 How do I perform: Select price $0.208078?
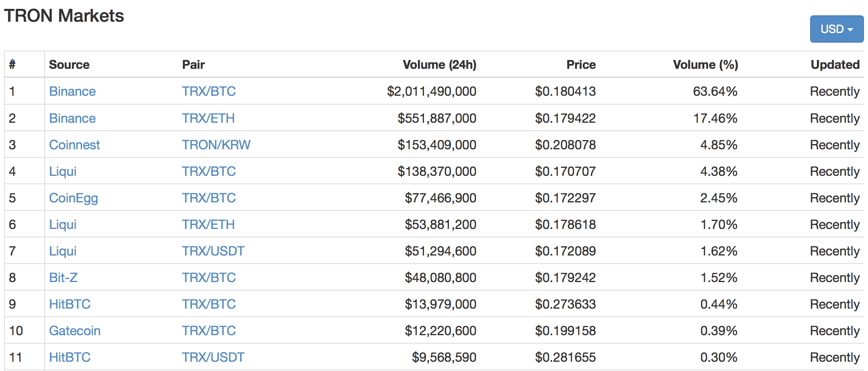(565, 145)
